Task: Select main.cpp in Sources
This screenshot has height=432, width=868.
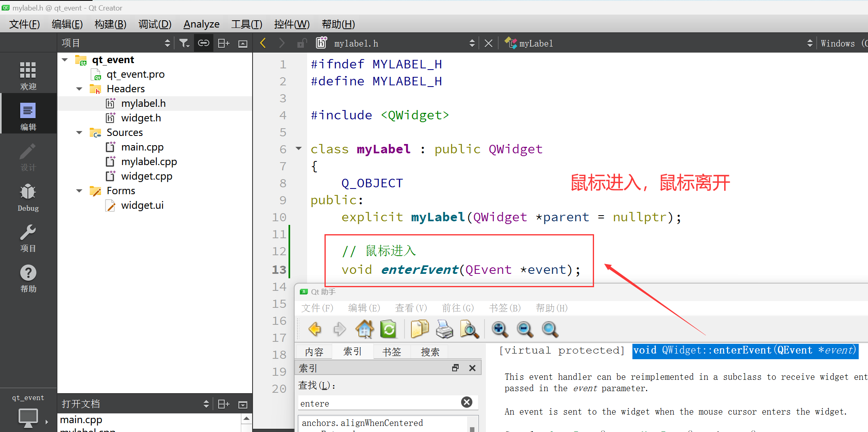Action: pyautogui.click(x=142, y=147)
